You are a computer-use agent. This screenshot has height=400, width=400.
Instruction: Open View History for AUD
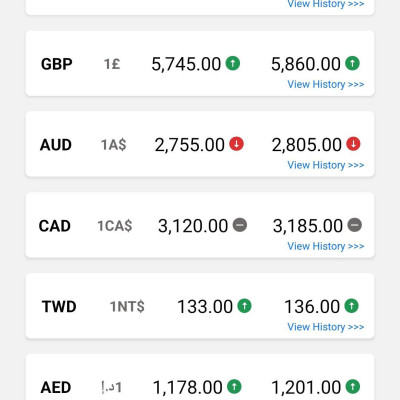click(326, 165)
